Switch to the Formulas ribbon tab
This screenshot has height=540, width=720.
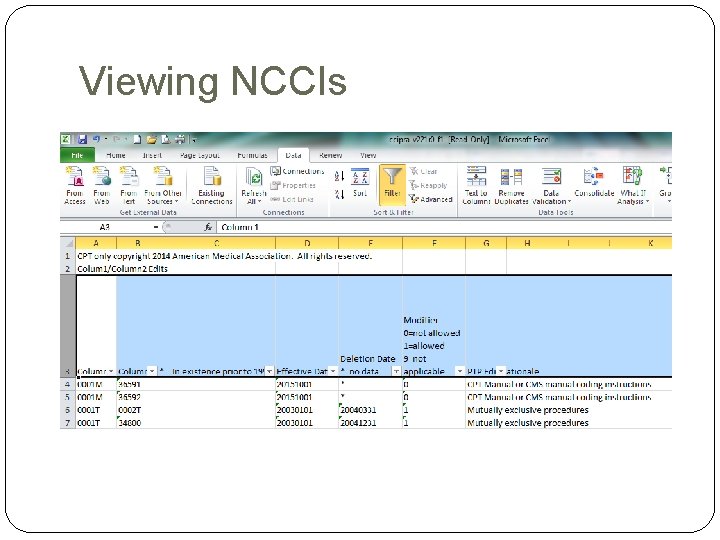point(253,155)
